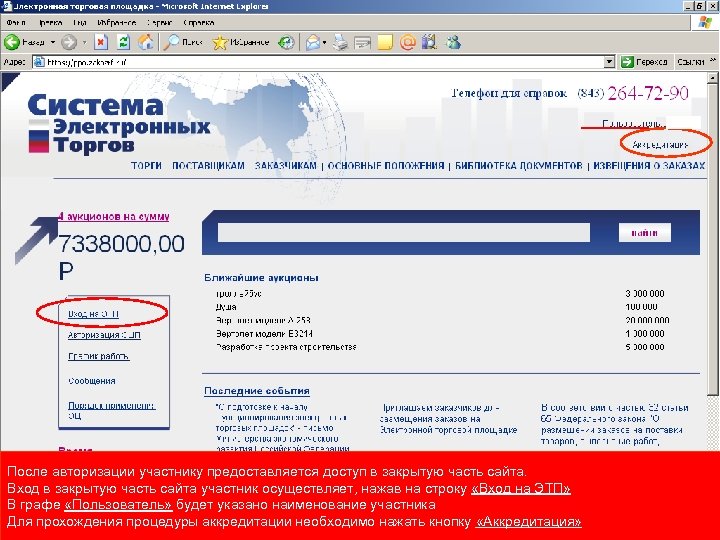Click the Back (Назад) arrow icon
This screenshot has width=720, height=540.
click(12, 42)
